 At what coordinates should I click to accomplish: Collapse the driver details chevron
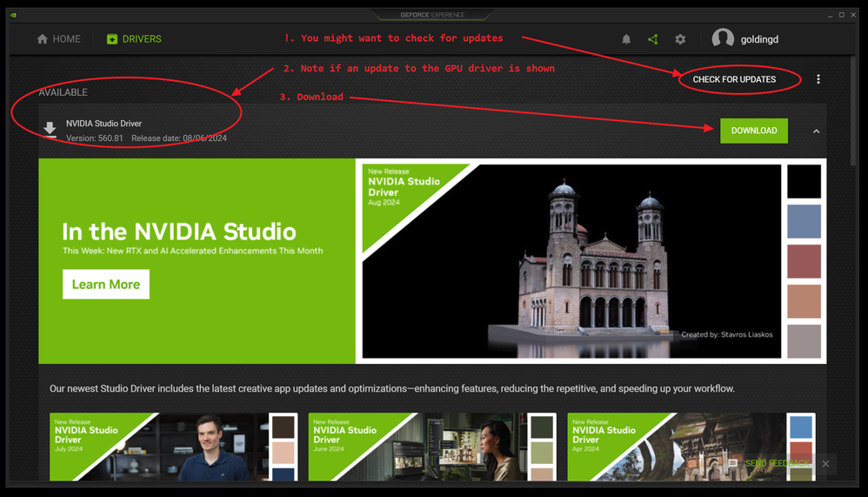[816, 131]
